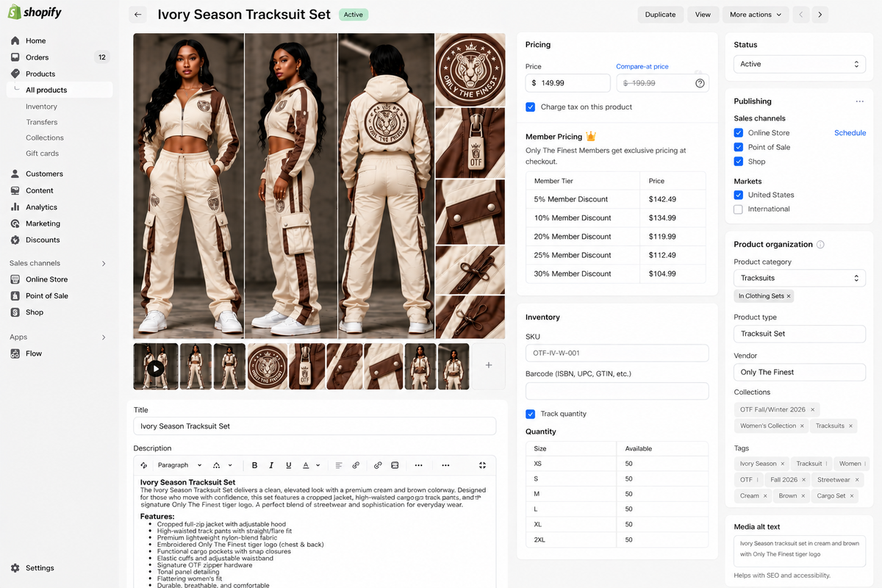Open the Publishing three-dot options menu
The width and height of the screenshot is (882, 588).
click(859, 101)
